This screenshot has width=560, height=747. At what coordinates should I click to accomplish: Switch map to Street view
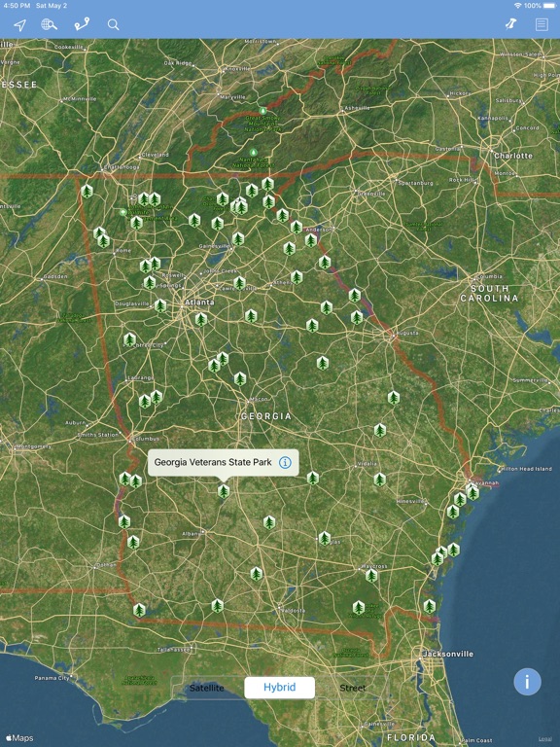[x=353, y=688]
